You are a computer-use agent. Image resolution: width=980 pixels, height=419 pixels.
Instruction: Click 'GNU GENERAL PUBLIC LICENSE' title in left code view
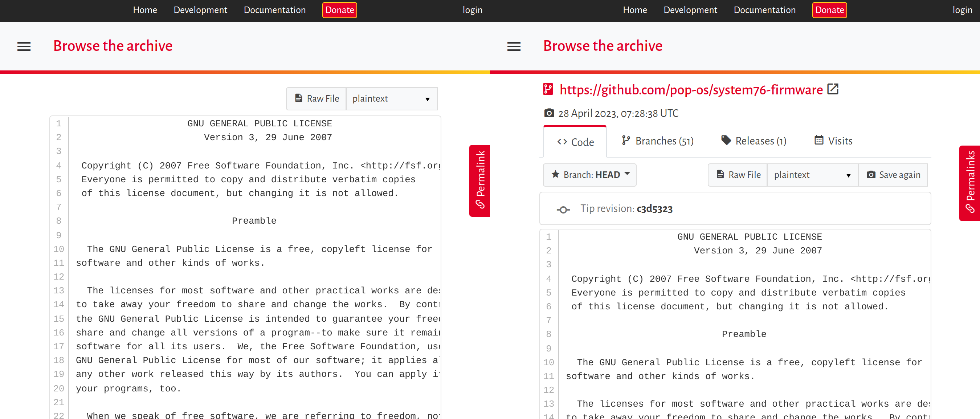point(260,123)
